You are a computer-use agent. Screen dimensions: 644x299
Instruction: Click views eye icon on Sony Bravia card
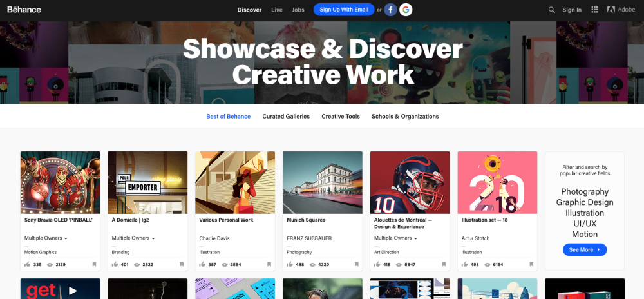pyautogui.click(x=50, y=265)
